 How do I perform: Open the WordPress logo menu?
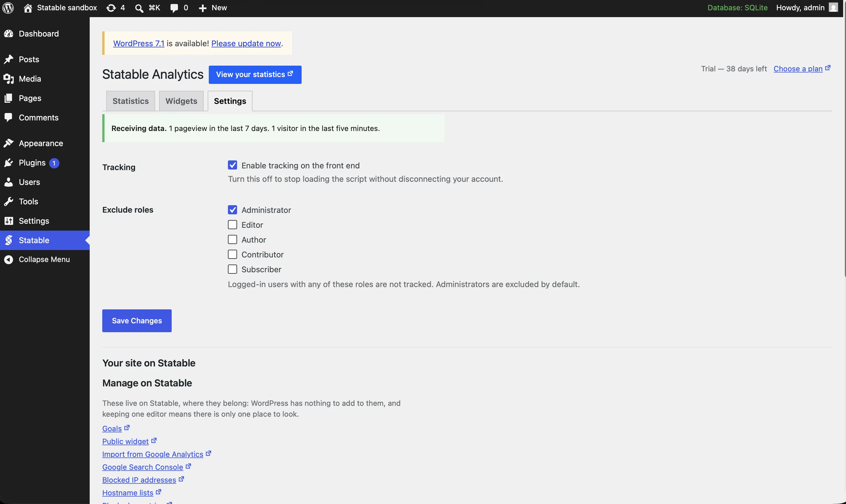tap(8, 8)
